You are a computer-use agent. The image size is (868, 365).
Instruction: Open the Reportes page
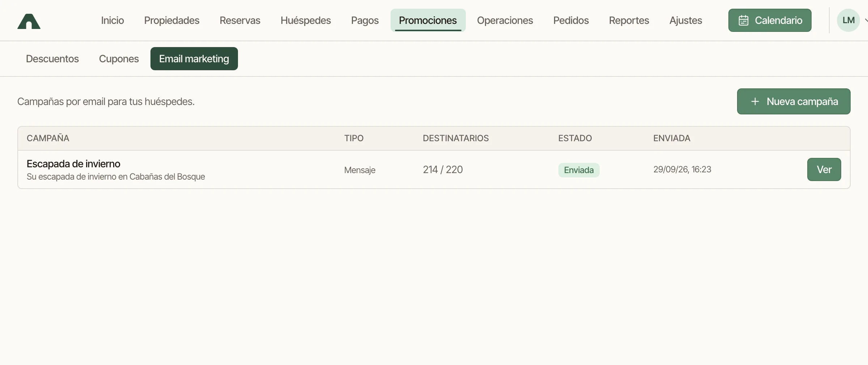pos(629,20)
